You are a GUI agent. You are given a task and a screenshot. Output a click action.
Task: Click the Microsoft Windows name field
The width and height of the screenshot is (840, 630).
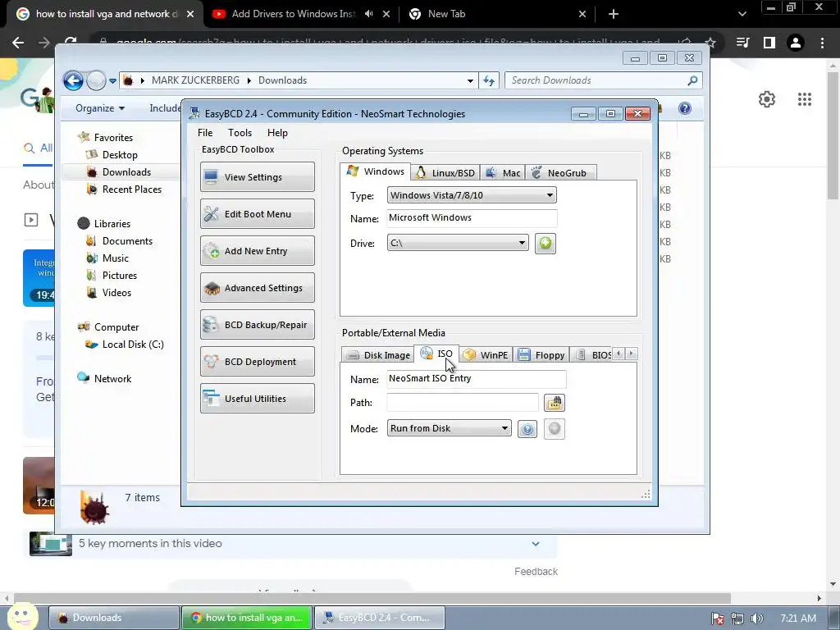pos(472,218)
